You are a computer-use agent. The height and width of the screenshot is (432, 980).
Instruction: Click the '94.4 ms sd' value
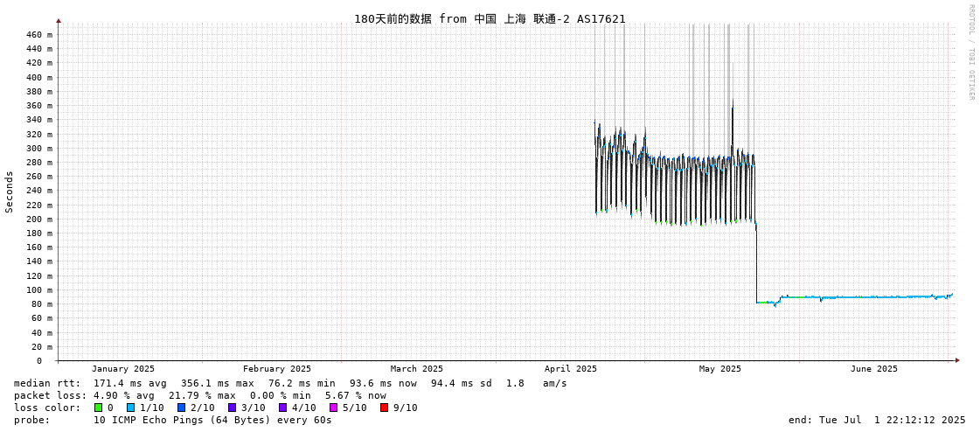(x=462, y=383)
